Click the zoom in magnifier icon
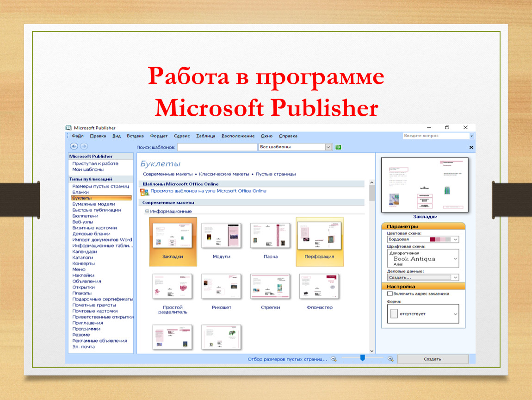The image size is (532, 400). (x=390, y=359)
